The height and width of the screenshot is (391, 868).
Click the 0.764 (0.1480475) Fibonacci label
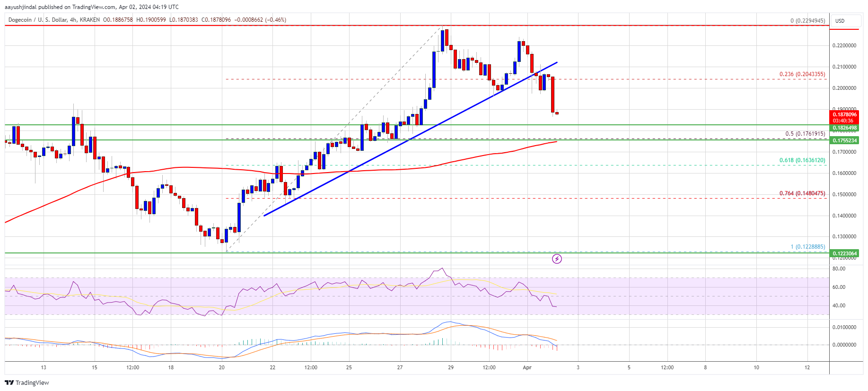[802, 193]
